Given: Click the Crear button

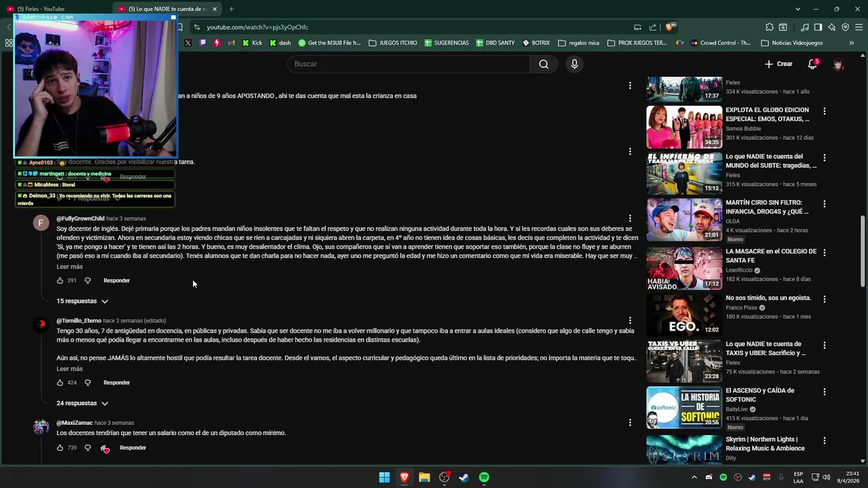Looking at the screenshot, I should [778, 64].
